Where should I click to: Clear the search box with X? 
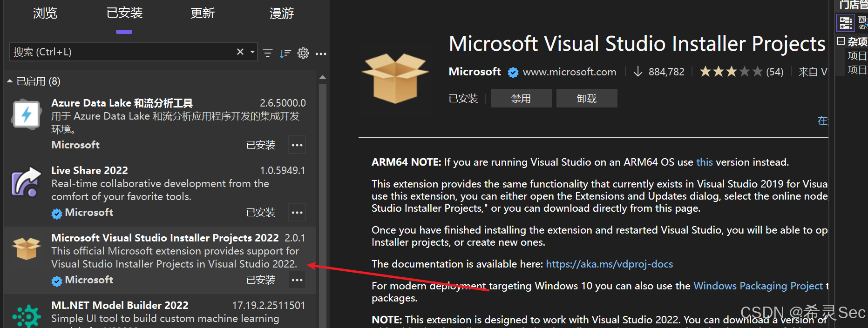pyautogui.click(x=240, y=52)
